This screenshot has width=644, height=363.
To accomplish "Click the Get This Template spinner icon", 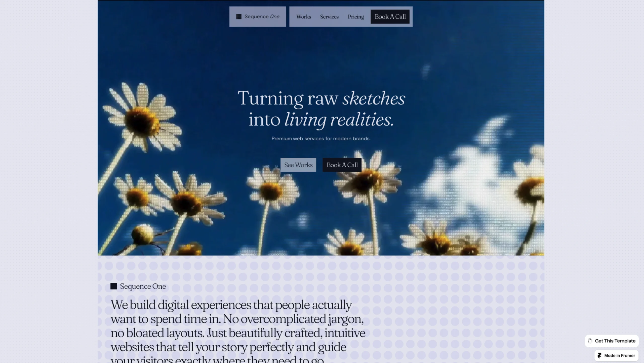I will pos(590,341).
